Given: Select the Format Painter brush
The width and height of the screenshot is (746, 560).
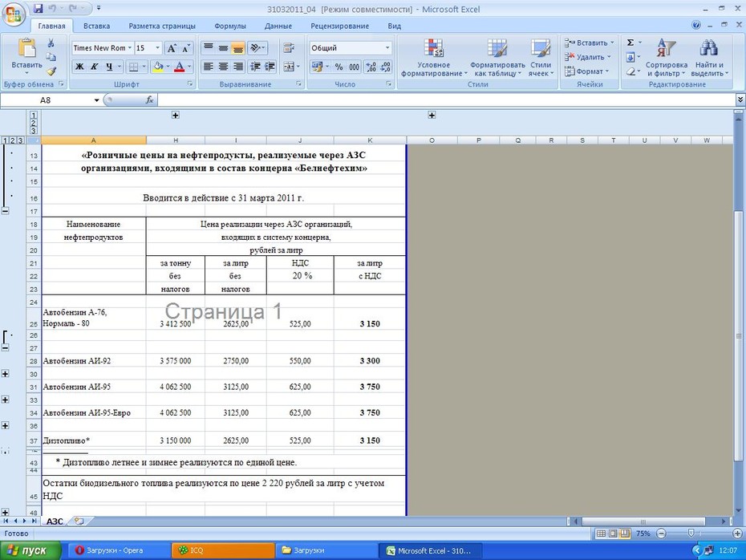Looking at the screenshot, I should click(51, 71).
